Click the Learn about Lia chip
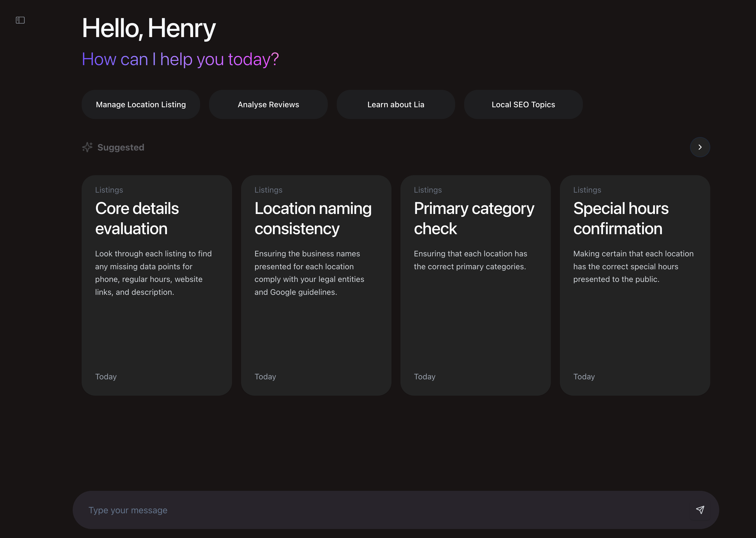 point(396,104)
